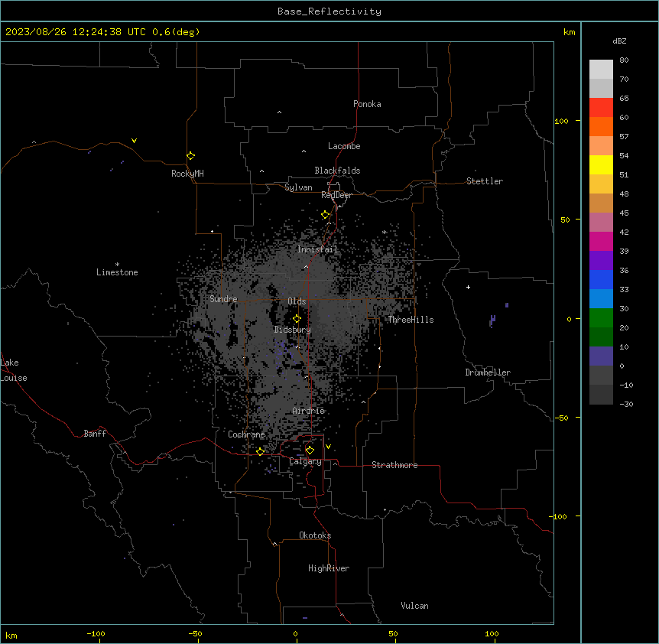Click the white plus marker west of Drumheller region

468,287
